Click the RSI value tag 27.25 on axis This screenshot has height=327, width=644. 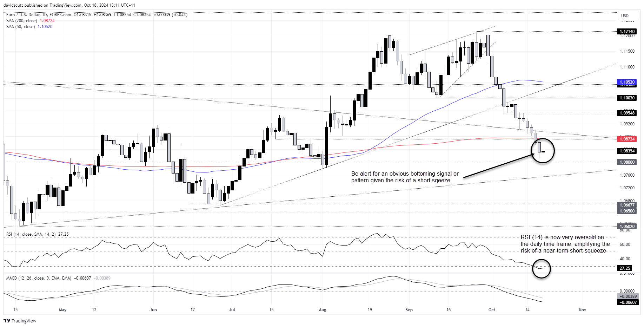[625, 268]
